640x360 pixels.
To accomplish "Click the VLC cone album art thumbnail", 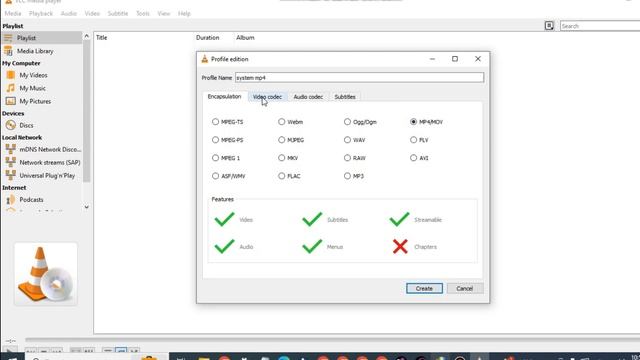I will (x=45, y=274).
